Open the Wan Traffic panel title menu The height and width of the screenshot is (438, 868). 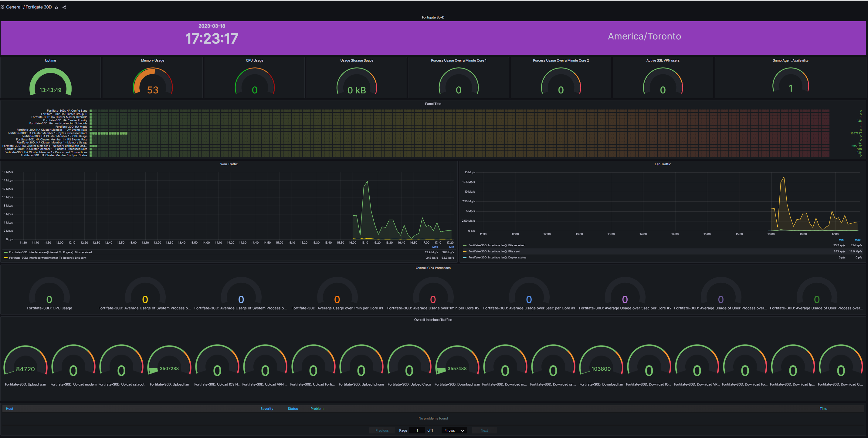click(x=229, y=164)
